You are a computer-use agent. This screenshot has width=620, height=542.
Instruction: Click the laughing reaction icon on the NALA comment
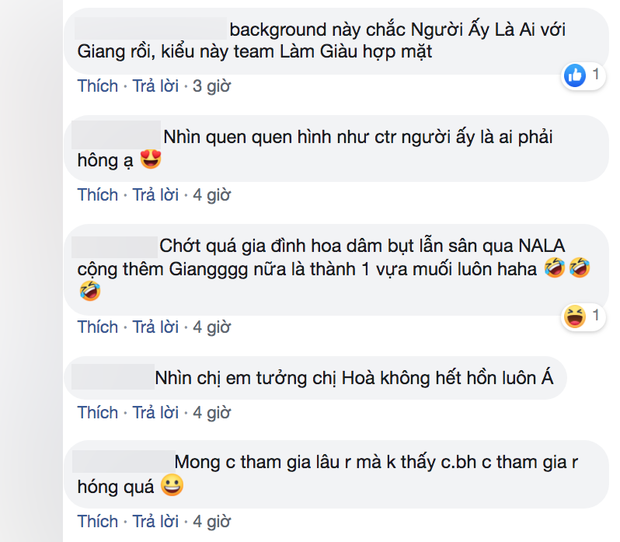(575, 316)
